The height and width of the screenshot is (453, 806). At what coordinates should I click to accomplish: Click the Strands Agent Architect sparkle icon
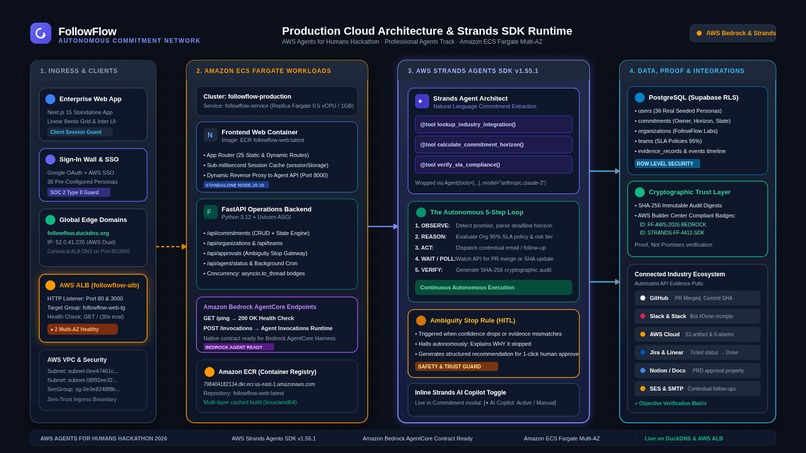(422, 101)
